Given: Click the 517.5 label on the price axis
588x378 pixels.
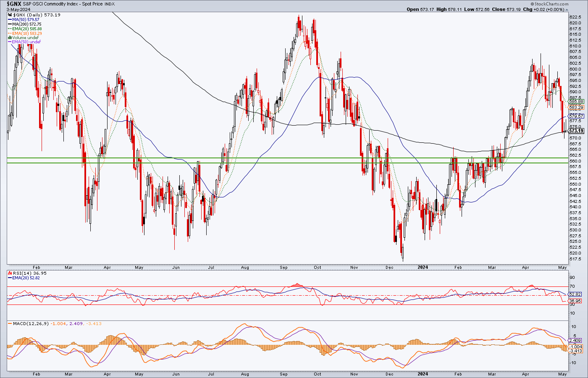Looking at the screenshot, I should [576, 259].
